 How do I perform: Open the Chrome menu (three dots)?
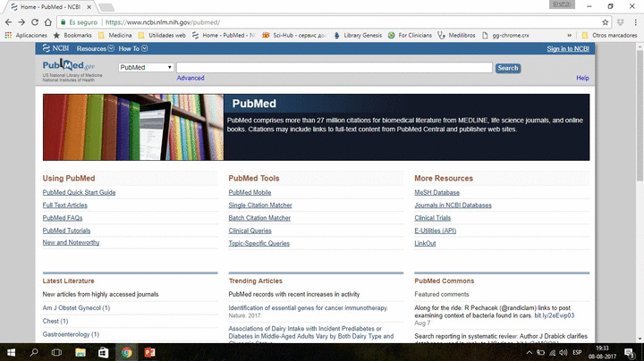pos(634,21)
